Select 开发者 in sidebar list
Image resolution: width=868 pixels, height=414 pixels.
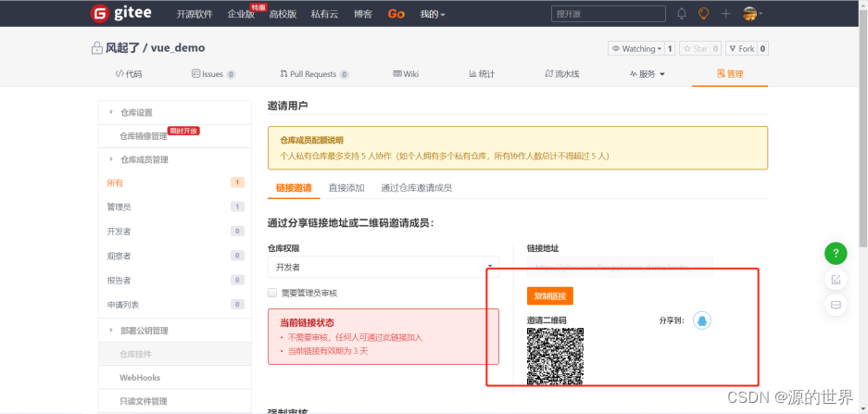[x=119, y=232]
